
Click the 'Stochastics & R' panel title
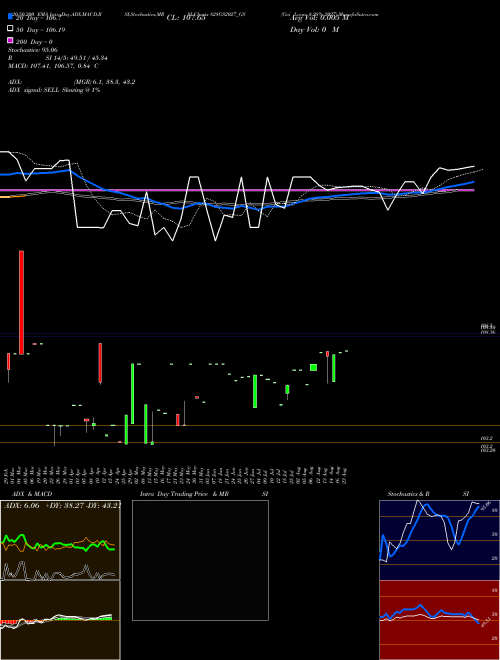pos(408,494)
